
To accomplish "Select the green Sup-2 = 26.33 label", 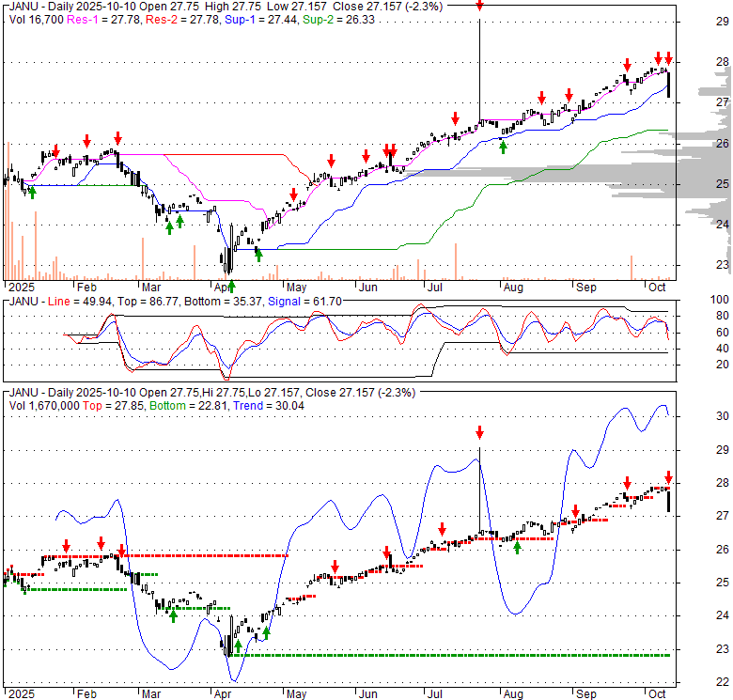I will point(338,20).
